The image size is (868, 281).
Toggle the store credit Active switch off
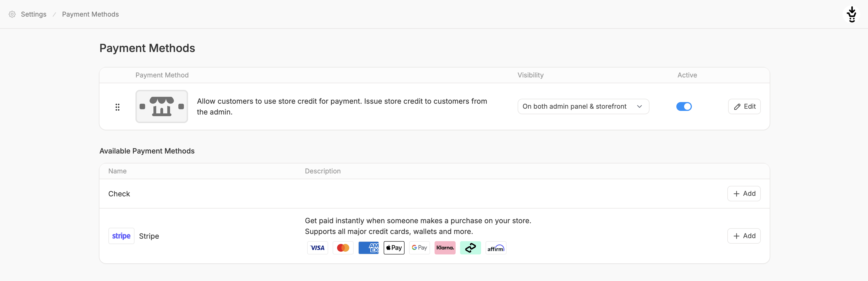tap(684, 106)
